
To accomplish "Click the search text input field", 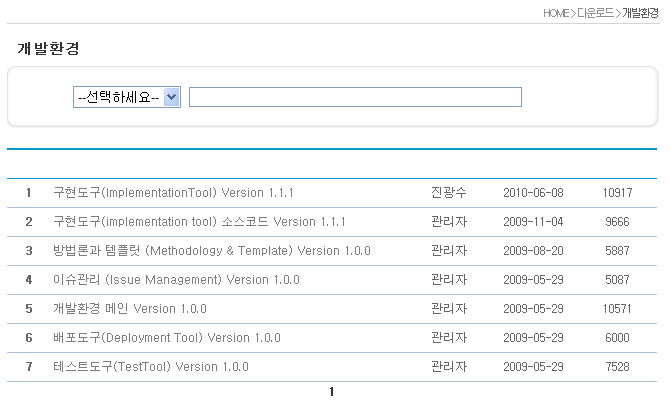I will click(355, 97).
